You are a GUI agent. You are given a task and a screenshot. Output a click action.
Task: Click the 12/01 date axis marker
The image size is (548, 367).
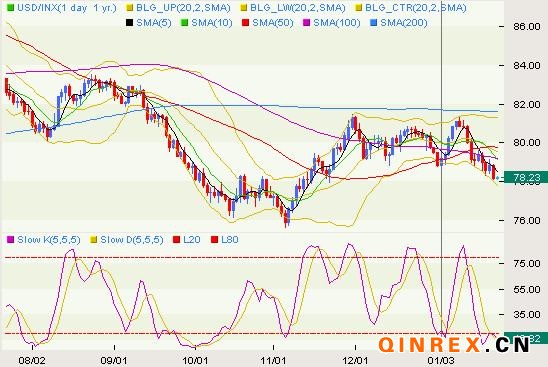[x=355, y=360]
